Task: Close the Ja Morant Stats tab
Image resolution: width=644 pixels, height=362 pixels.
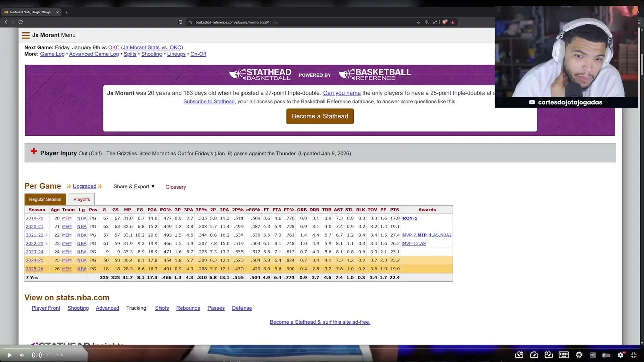Action: coord(57,12)
